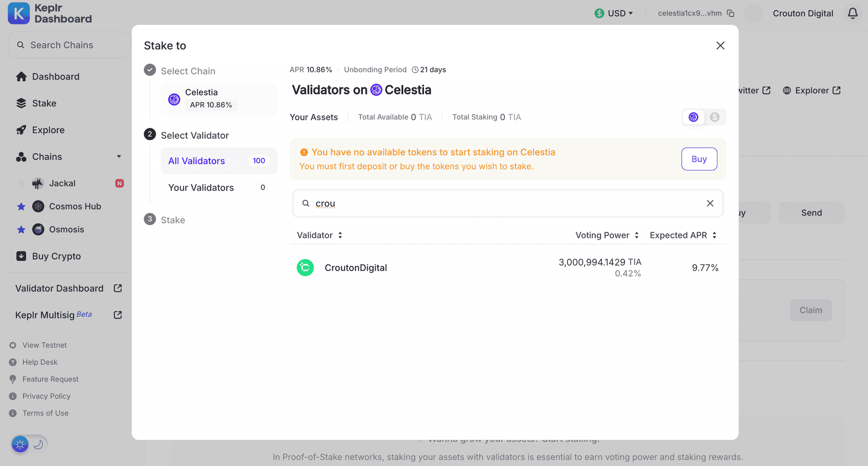Click the Osmosis favorite star
The height and width of the screenshot is (466, 868).
click(21, 230)
